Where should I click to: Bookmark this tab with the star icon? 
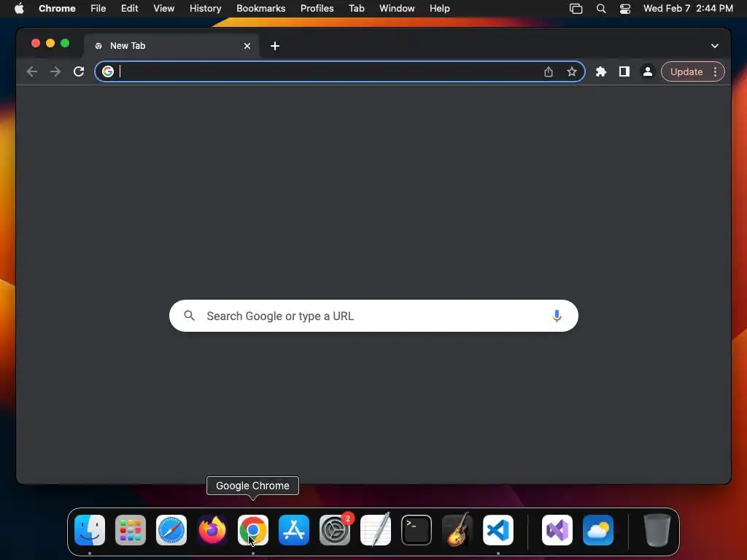572,71
